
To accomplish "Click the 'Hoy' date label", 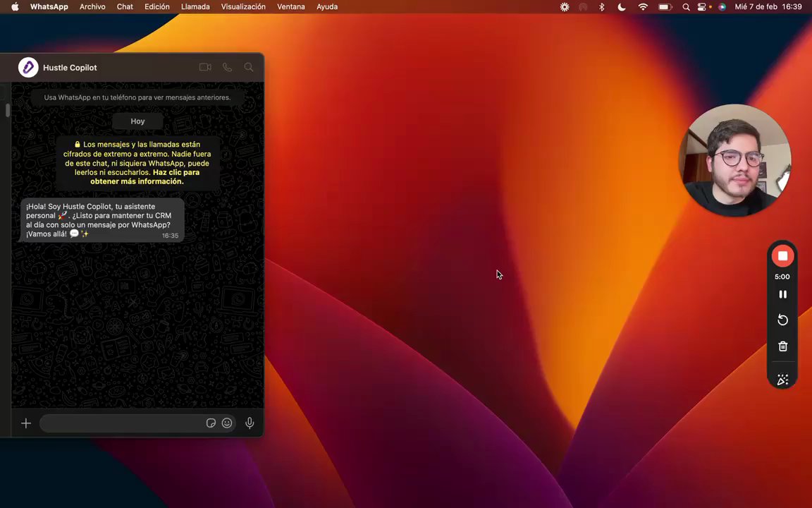I will click(x=137, y=121).
